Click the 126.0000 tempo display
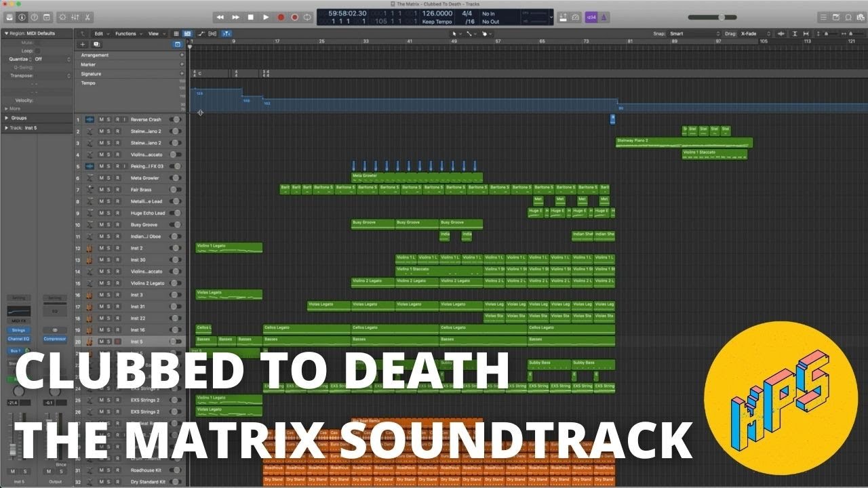Viewport: 868px width, 488px height. [437, 14]
